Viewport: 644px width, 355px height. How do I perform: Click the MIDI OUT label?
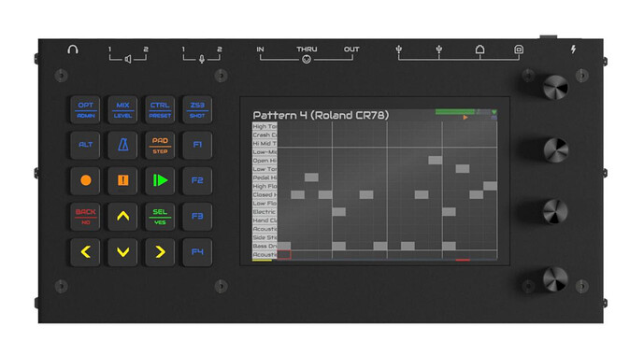click(x=351, y=50)
